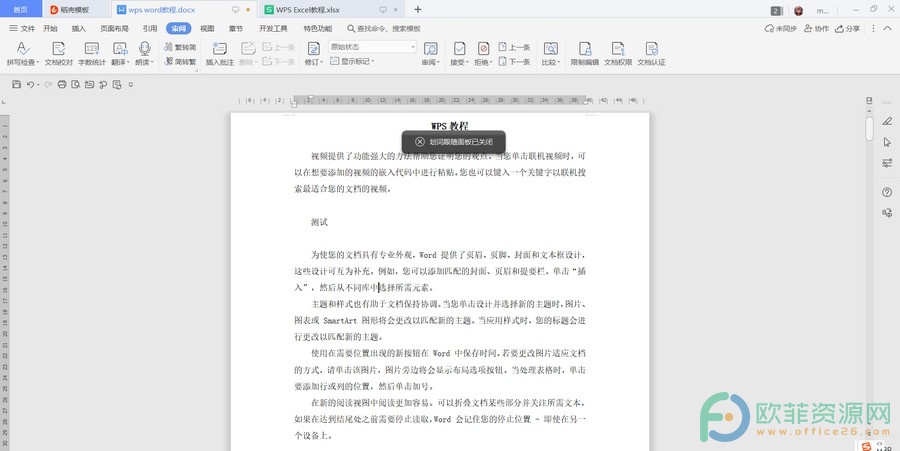Open undo history dropdown arrow
The width and height of the screenshot is (900, 451).
point(38,85)
